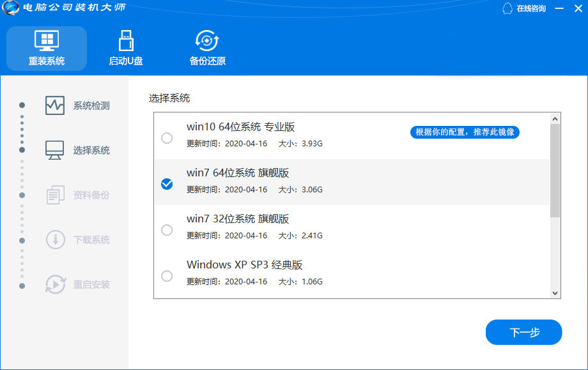This screenshot has width=588, height=370.
Task: Click the 大小：1.06G text
Action: tap(300, 282)
